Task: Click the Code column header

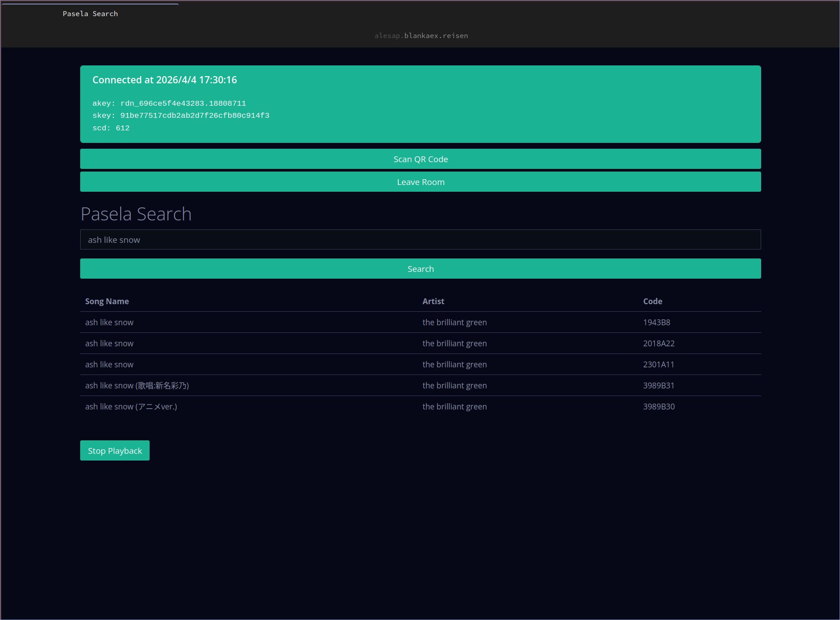Action: (652, 301)
